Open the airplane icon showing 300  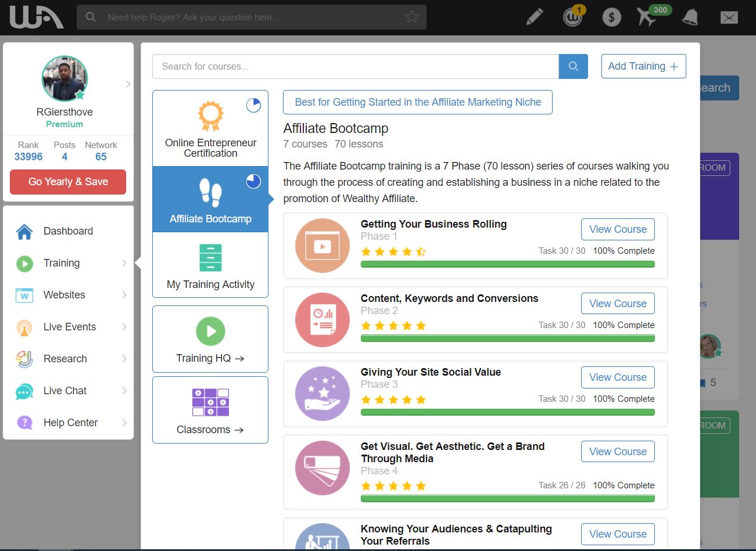[x=646, y=17]
